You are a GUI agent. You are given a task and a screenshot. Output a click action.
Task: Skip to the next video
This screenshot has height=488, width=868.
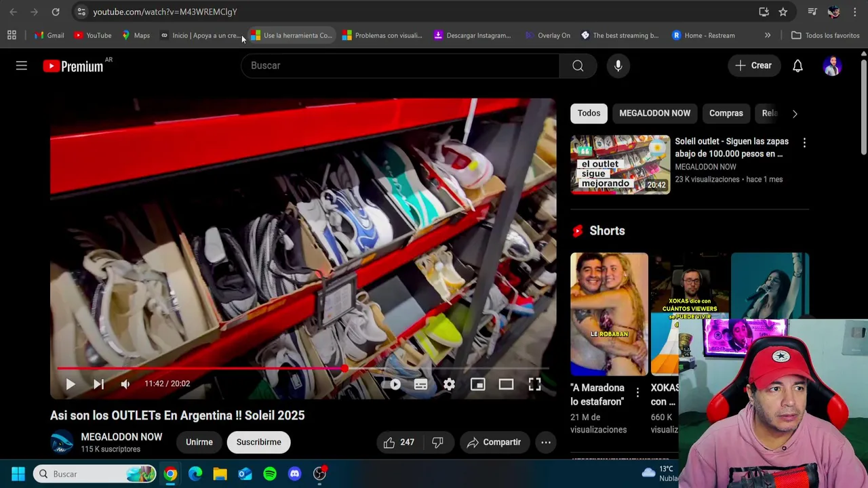[x=98, y=384]
